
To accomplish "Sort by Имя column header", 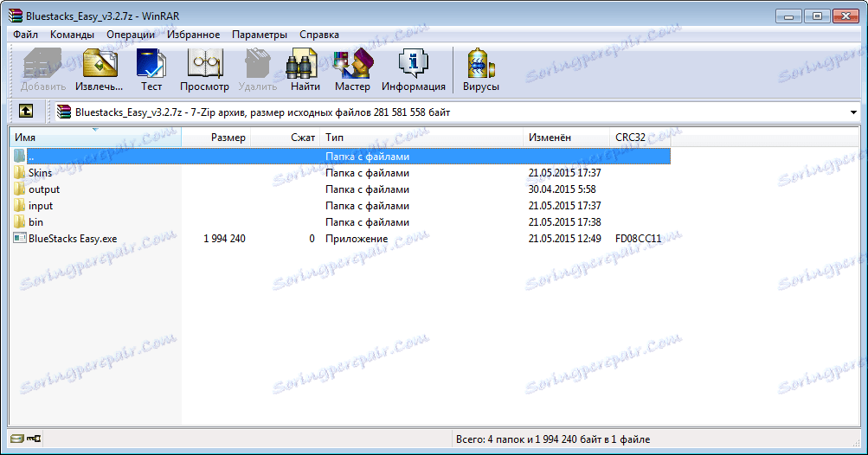I will (x=95, y=138).
